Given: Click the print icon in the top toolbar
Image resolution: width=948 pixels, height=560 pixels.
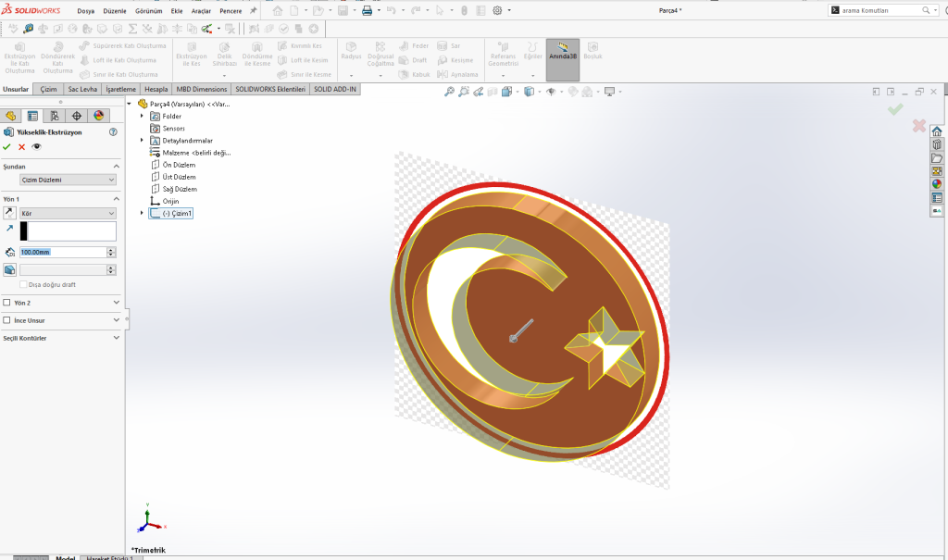Looking at the screenshot, I should point(367,10).
